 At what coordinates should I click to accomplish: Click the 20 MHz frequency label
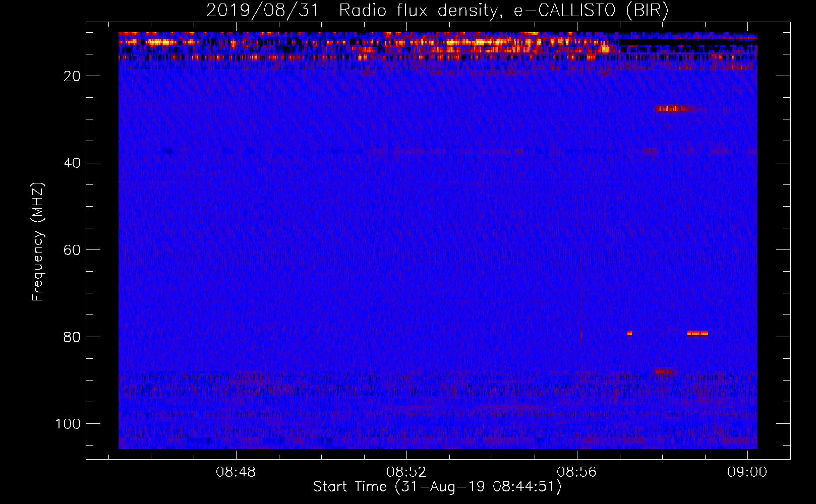(72, 76)
